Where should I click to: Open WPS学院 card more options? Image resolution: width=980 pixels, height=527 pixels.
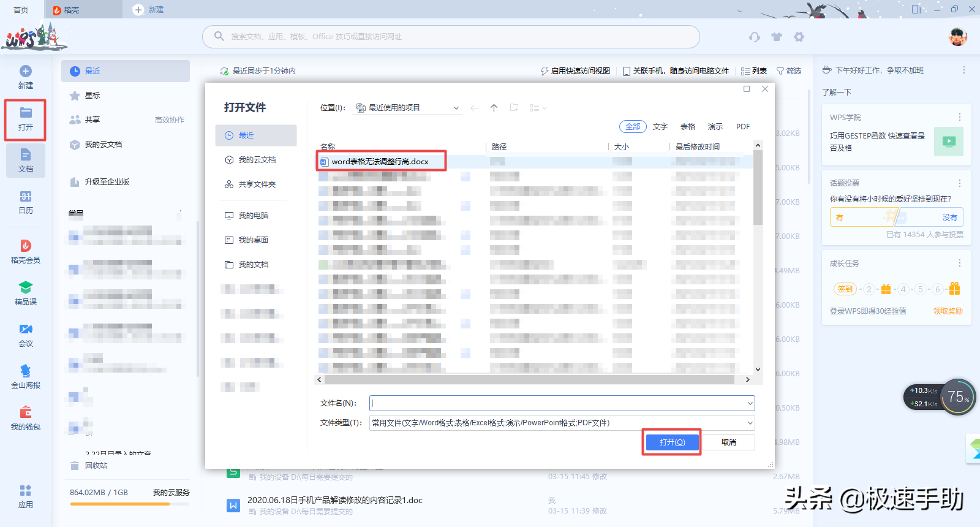point(960,117)
